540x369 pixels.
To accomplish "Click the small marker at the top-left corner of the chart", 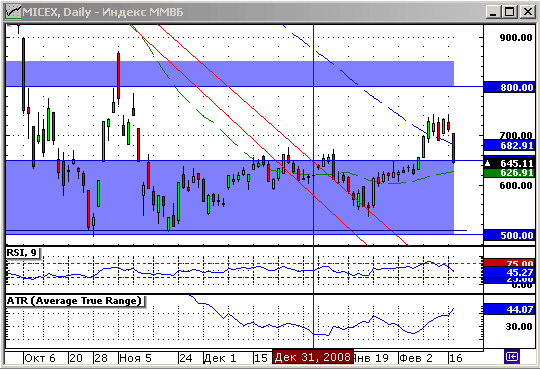I will [x=10, y=25].
